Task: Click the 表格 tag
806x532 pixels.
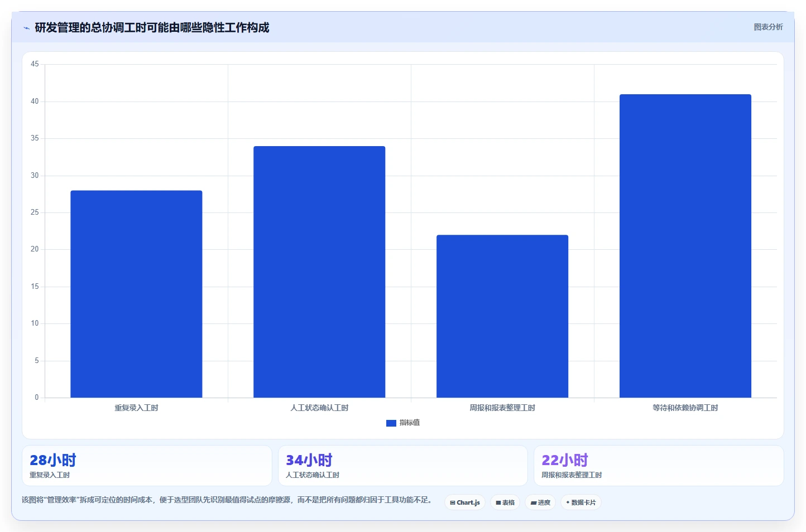Action: [505, 502]
